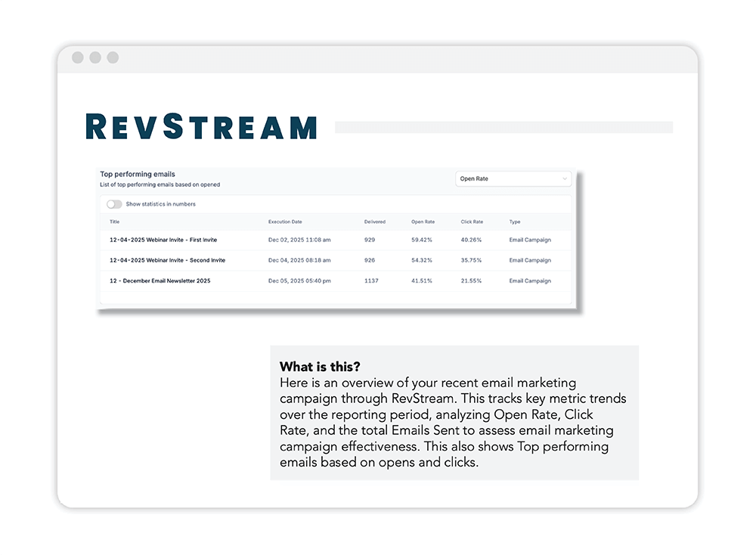Click the leftmost window control dot

[78, 57]
